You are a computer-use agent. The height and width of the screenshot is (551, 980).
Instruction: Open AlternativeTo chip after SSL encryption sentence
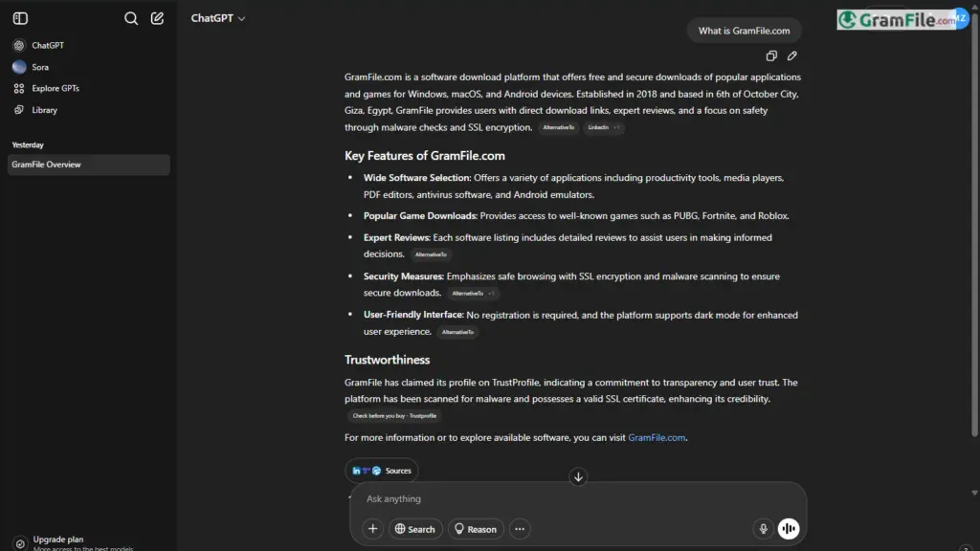tap(558, 127)
